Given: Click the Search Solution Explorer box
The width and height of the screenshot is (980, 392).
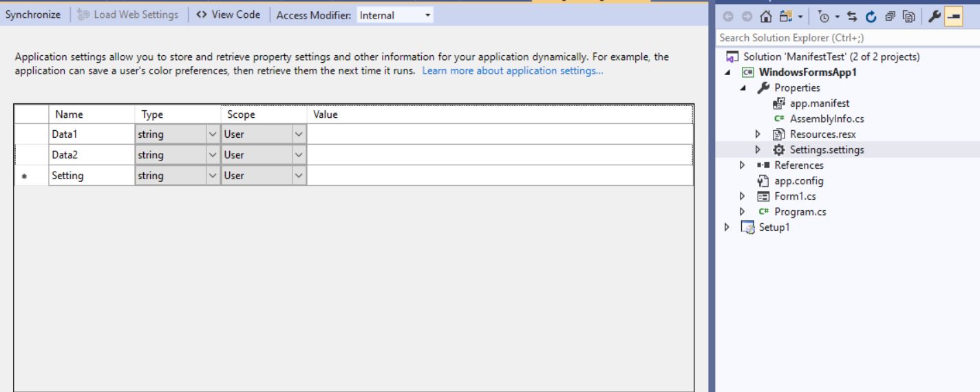Looking at the screenshot, I should click(x=846, y=37).
